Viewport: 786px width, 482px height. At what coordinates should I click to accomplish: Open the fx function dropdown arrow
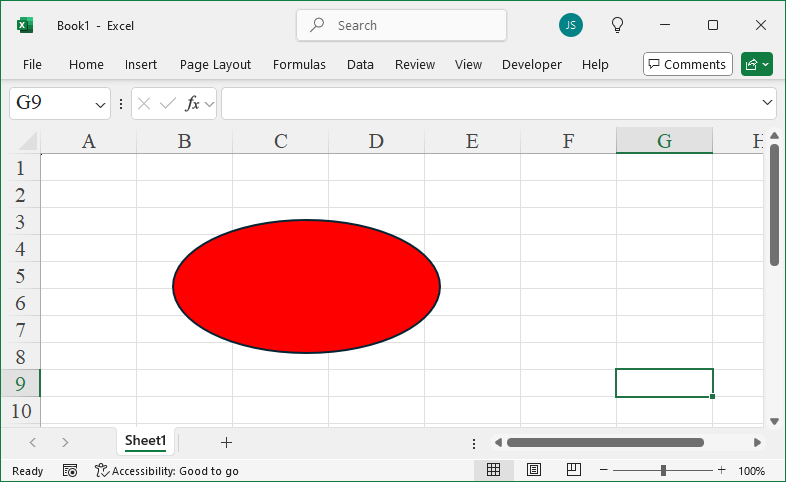point(210,104)
